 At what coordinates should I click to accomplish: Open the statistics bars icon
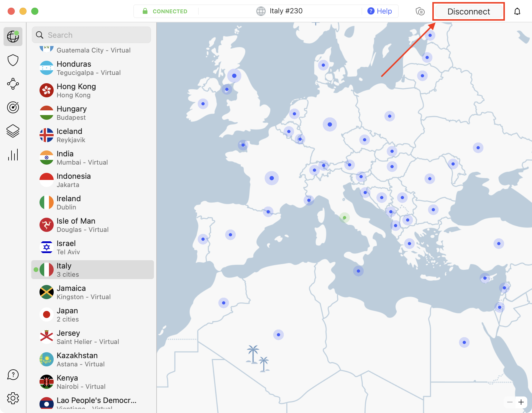[x=13, y=155]
